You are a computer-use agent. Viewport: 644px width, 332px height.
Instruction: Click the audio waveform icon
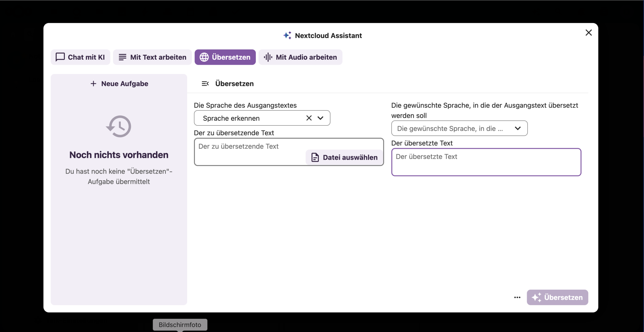[268, 57]
